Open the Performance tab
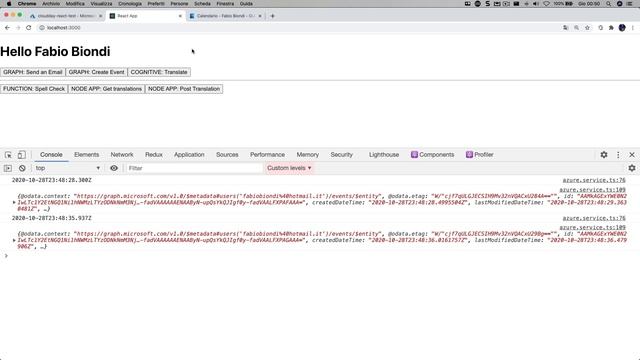Viewport: 640px width, 360px height. pos(267,155)
